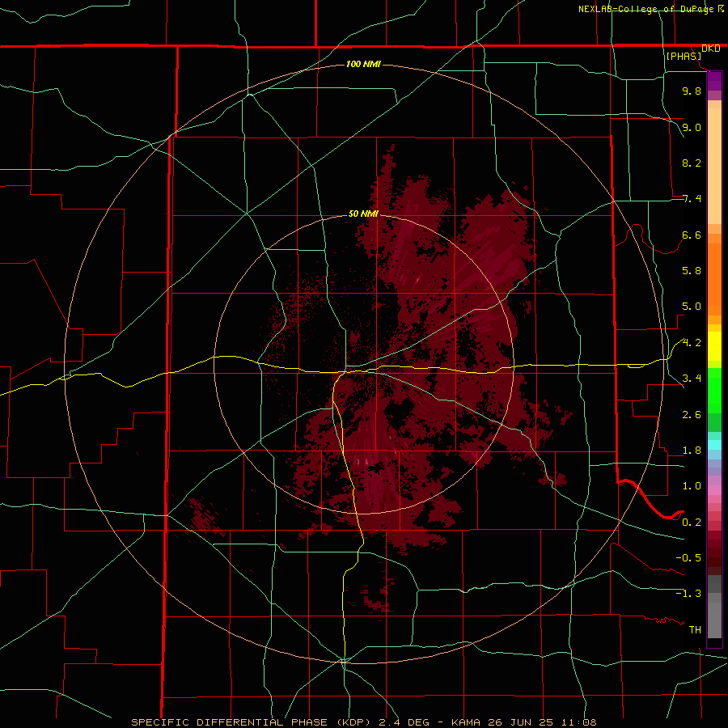Click the [PHAS] legend heading
Viewport: 728px width, 728px height.
click(x=684, y=57)
